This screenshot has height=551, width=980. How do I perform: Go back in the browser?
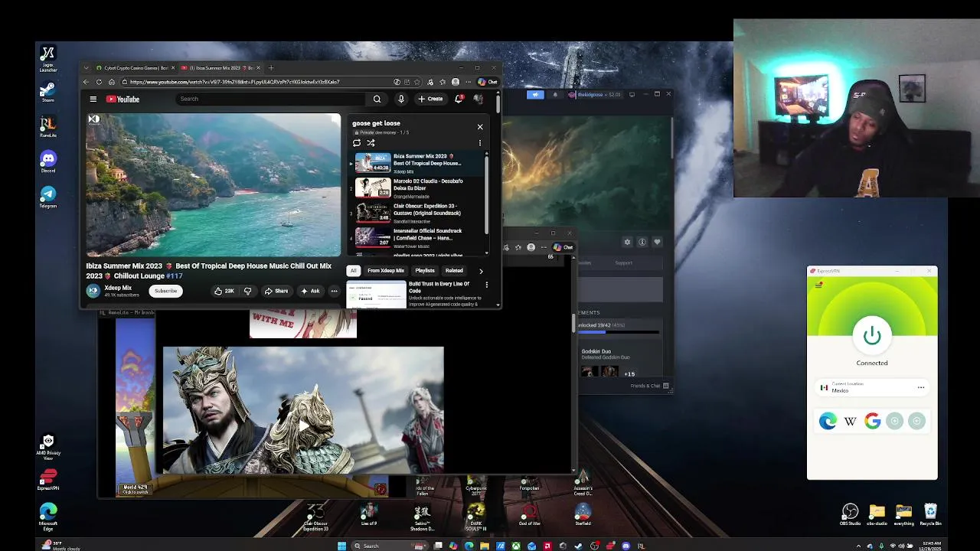tap(86, 82)
